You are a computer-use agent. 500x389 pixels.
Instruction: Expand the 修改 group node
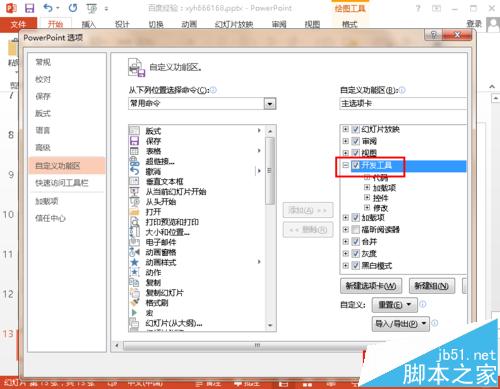click(x=367, y=208)
